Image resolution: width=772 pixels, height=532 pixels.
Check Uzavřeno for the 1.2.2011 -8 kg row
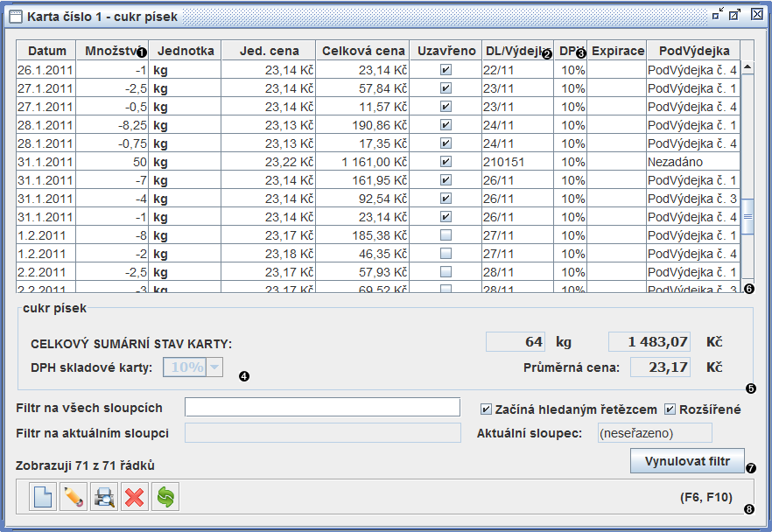coord(446,234)
